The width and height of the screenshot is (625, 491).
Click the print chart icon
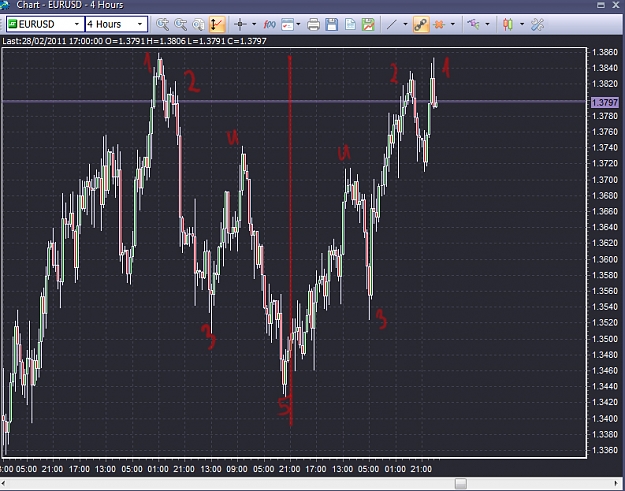[313, 24]
